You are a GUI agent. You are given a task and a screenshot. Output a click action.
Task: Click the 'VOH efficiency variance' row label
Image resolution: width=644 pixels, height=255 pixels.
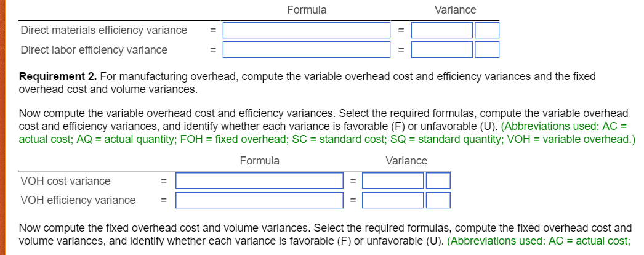[x=78, y=200]
